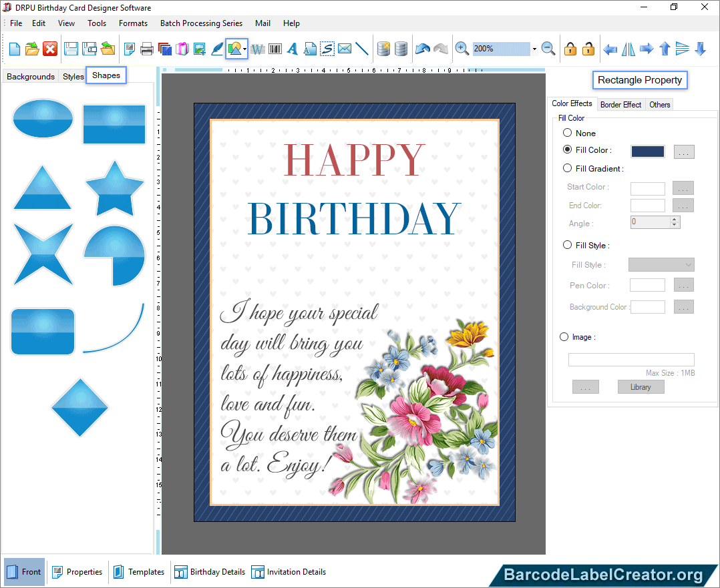Click the Library button
720x588 pixels.
641,387
